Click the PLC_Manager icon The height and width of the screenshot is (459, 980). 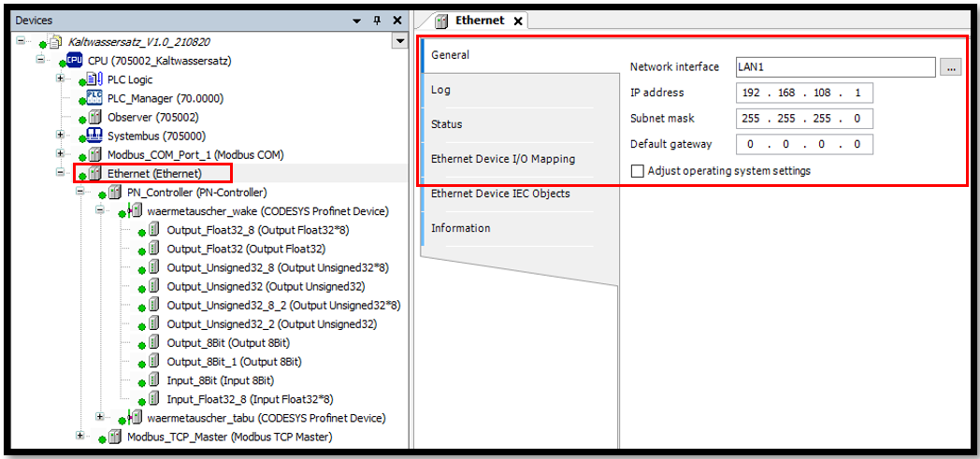pos(94,98)
